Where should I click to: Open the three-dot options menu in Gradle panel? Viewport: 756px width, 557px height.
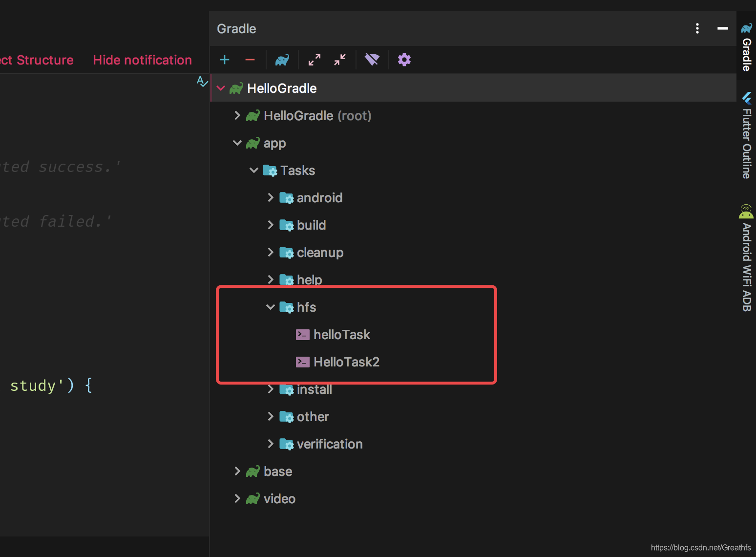point(697,28)
